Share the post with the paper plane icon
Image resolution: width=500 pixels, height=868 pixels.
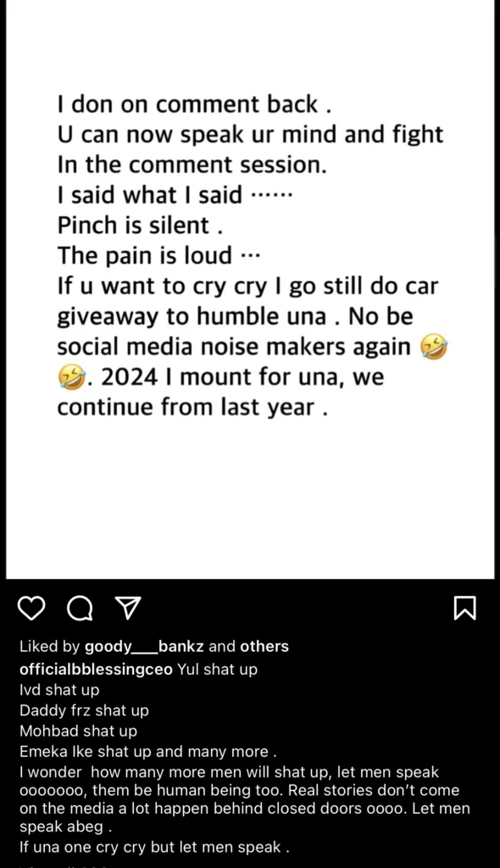[128, 608]
